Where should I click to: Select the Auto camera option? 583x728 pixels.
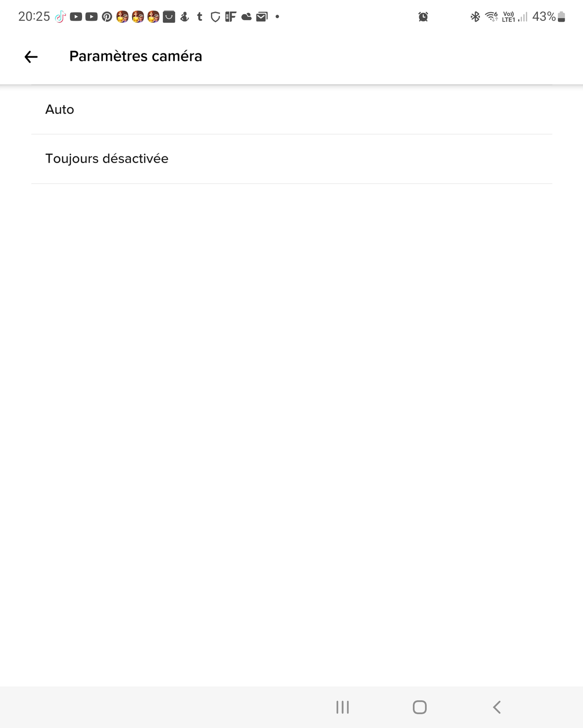[291, 110]
